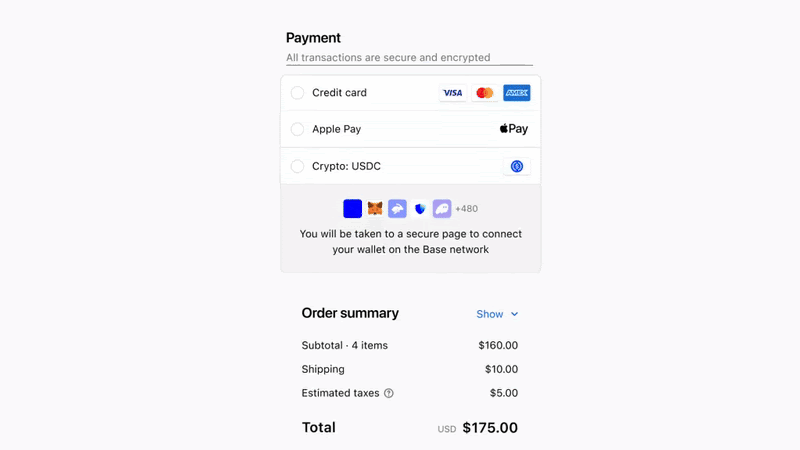Click the American Express logo
Screen dimensions: 800x450
517,93
